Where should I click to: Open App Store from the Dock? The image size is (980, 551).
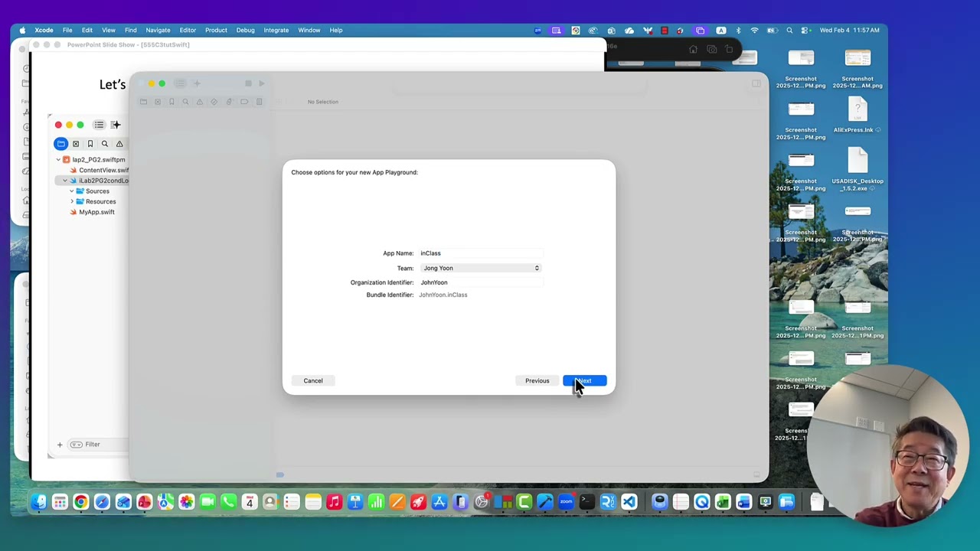[x=439, y=502]
